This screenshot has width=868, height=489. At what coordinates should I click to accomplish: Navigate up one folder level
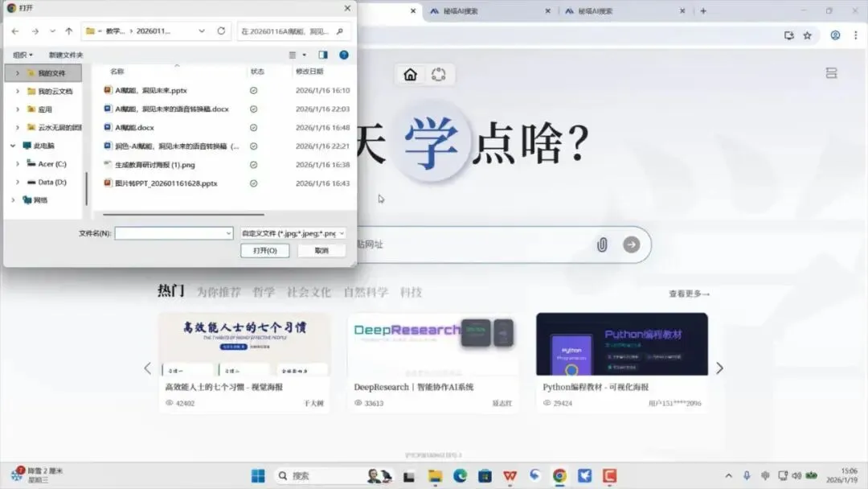[x=68, y=31]
